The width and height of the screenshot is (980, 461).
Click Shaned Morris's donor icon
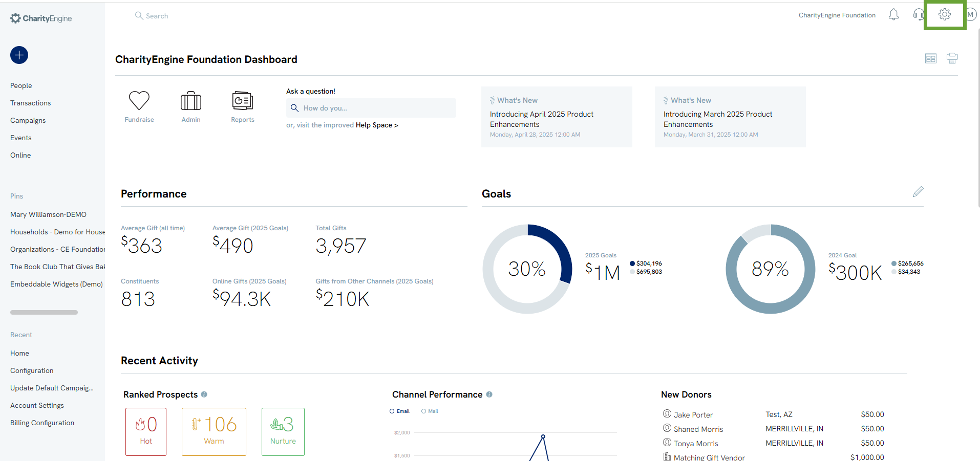tap(667, 428)
